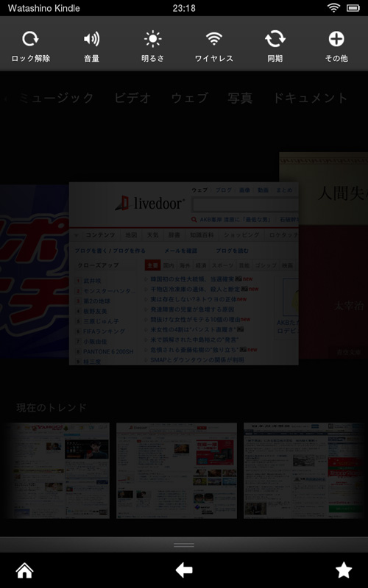The width and height of the screenshot is (368, 588).
Task: Open headline 発達障害の児童が急増する原因
Action: 192,309
